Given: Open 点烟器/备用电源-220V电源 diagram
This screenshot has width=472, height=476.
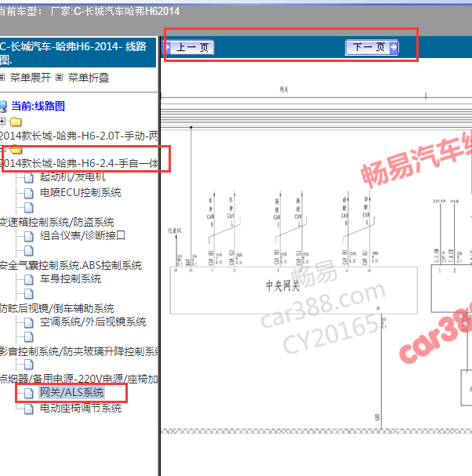Looking at the screenshot, I should (x=79, y=379).
